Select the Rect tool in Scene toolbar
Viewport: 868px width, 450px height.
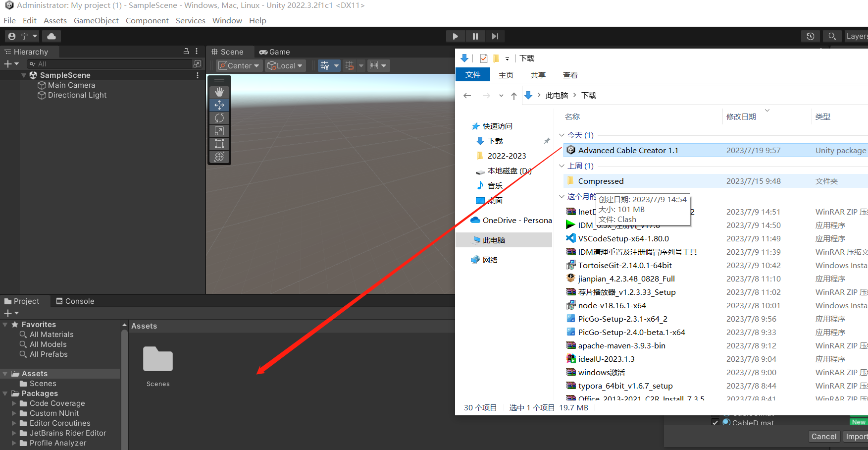point(219,144)
